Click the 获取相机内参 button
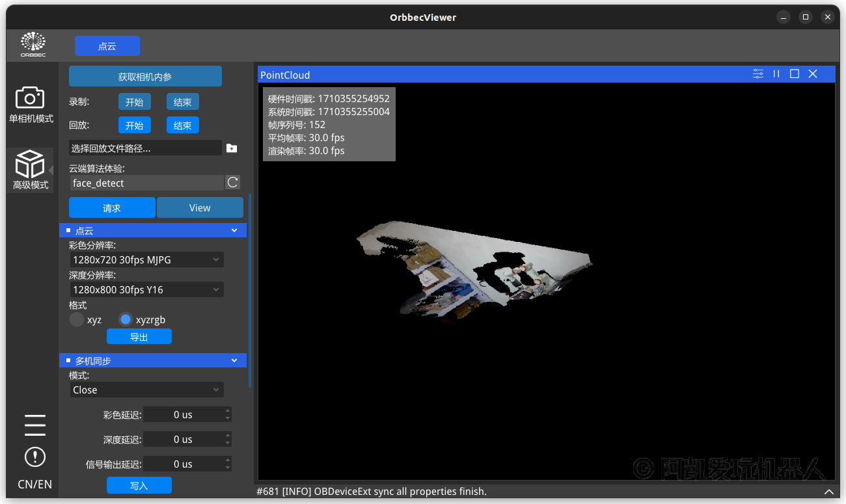 (x=145, y=77)
